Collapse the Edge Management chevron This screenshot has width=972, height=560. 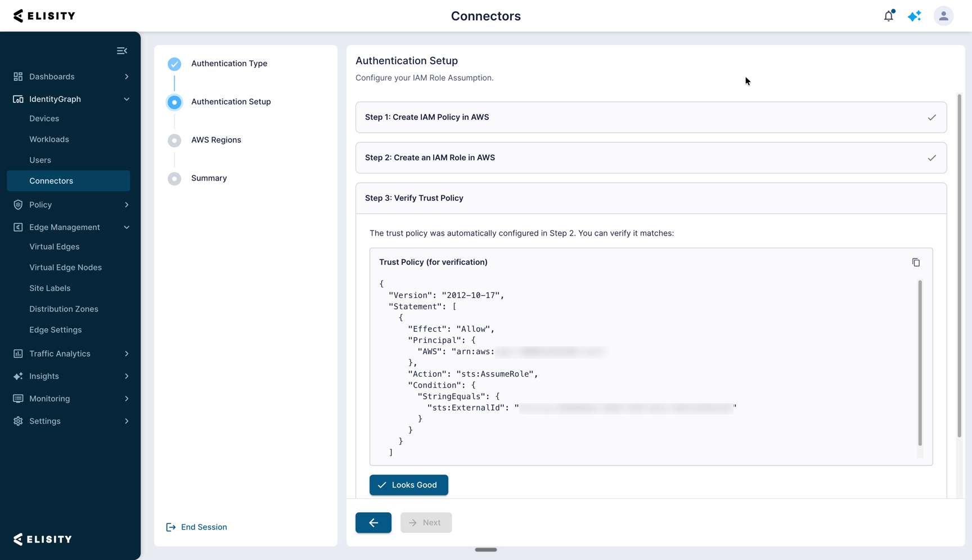coord(127,227)
